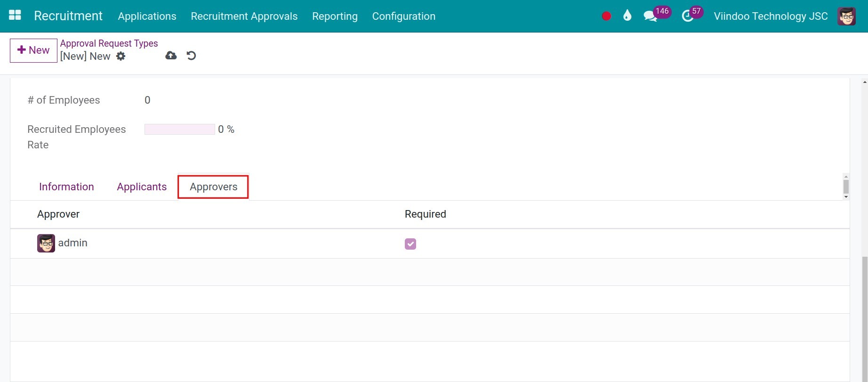Click the [New] New record title
The image size is (868, 382).
pyautogui.click(x=85, y=56)
